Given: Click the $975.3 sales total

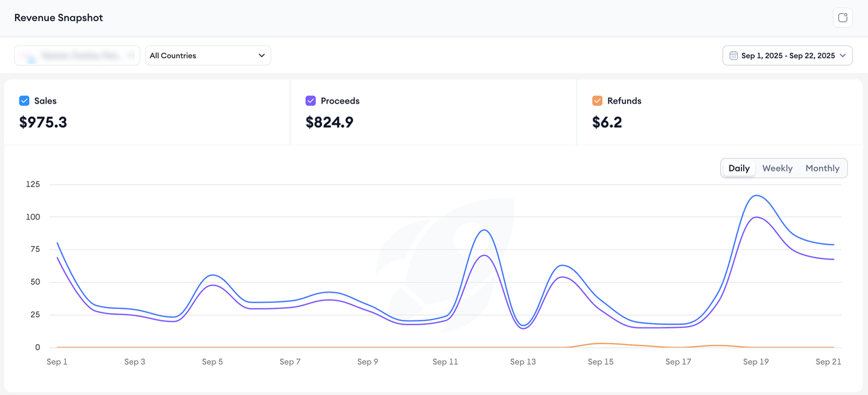Looking at the screenshot, I should pyautogui.click(x=43, y=123).
